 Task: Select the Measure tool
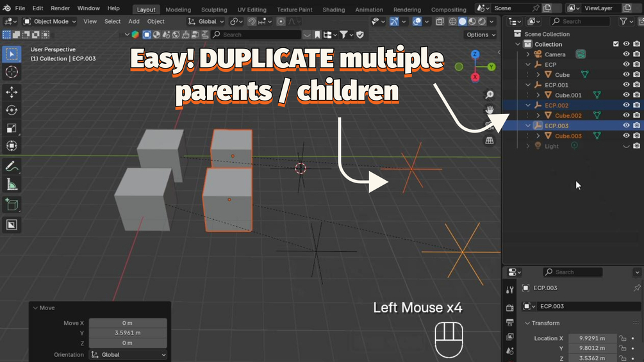click(x=12, y=185)
